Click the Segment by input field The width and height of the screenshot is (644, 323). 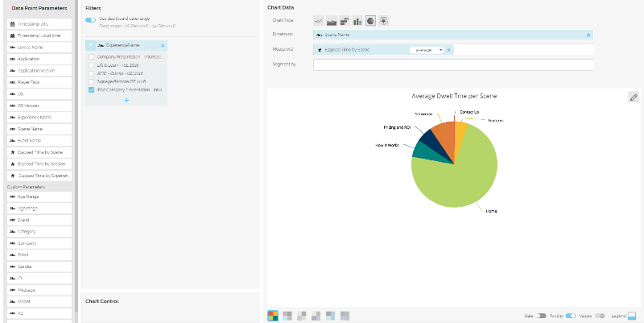[x=453, y=64]
